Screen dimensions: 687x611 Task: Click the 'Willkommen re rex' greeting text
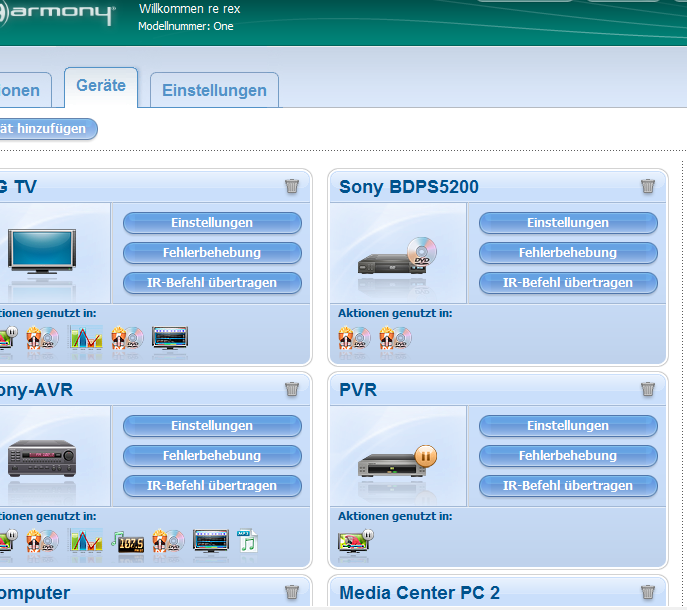[190, 9]
